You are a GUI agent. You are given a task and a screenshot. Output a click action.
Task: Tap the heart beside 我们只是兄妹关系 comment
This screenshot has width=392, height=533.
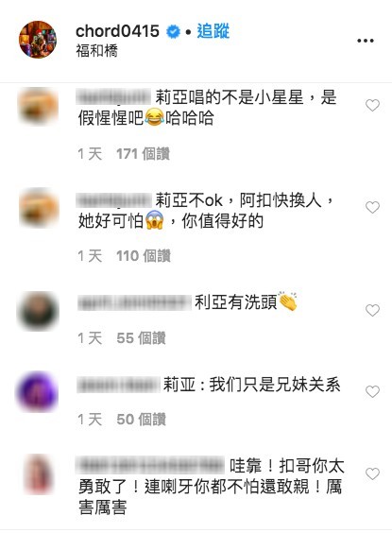pyautogui.click(x=372, y=392)
